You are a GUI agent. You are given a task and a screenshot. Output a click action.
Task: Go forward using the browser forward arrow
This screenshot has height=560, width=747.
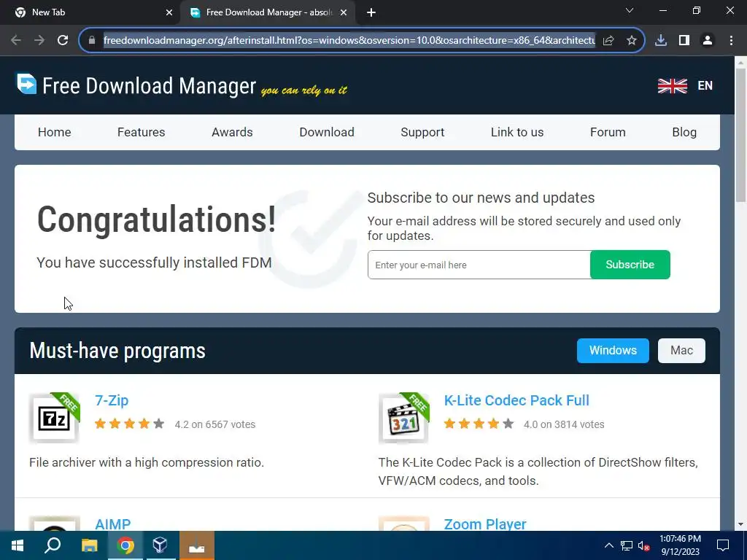coord(39,40)
